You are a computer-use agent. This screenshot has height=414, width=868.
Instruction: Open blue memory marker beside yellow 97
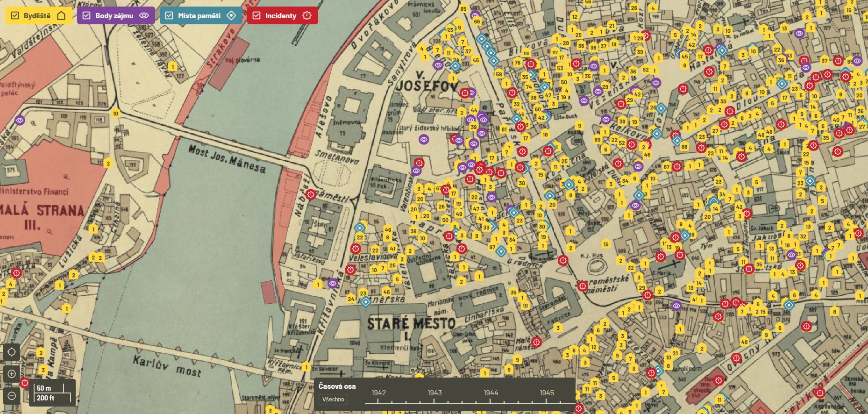click(501, 251)
